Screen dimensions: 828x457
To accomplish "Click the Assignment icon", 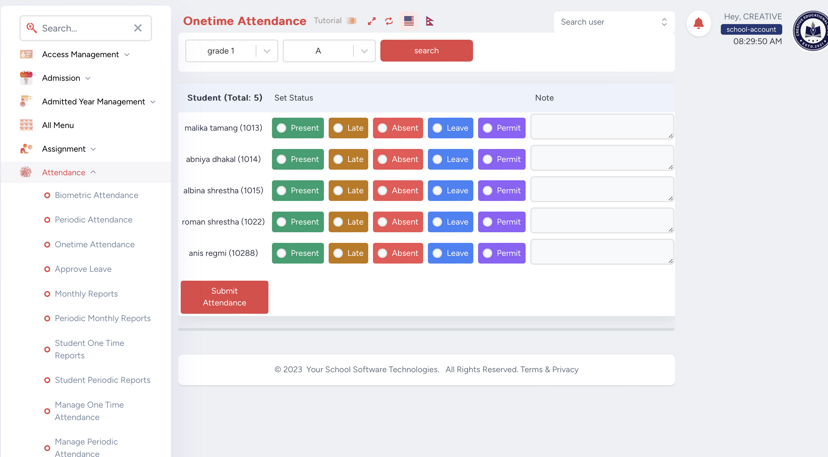I will (26, 148).
